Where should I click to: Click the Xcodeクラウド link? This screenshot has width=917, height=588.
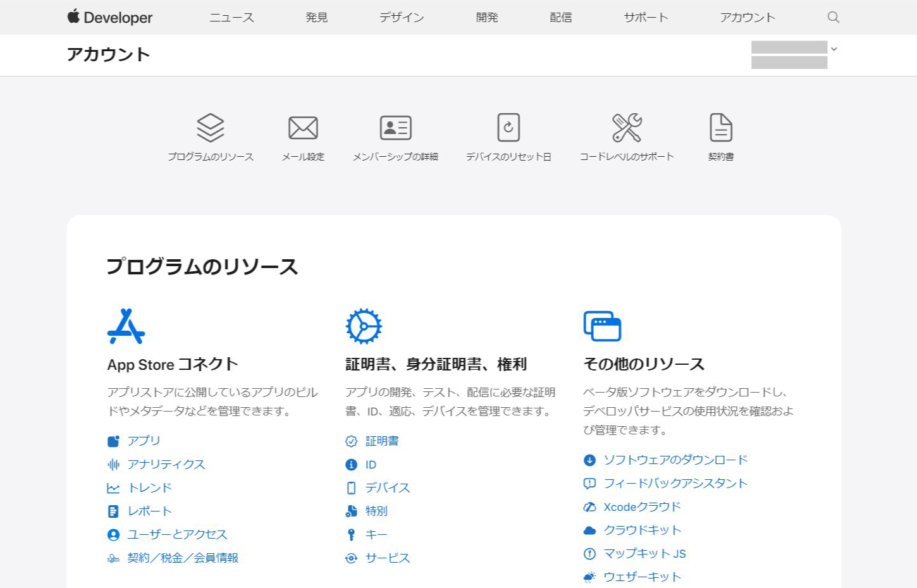642,506
